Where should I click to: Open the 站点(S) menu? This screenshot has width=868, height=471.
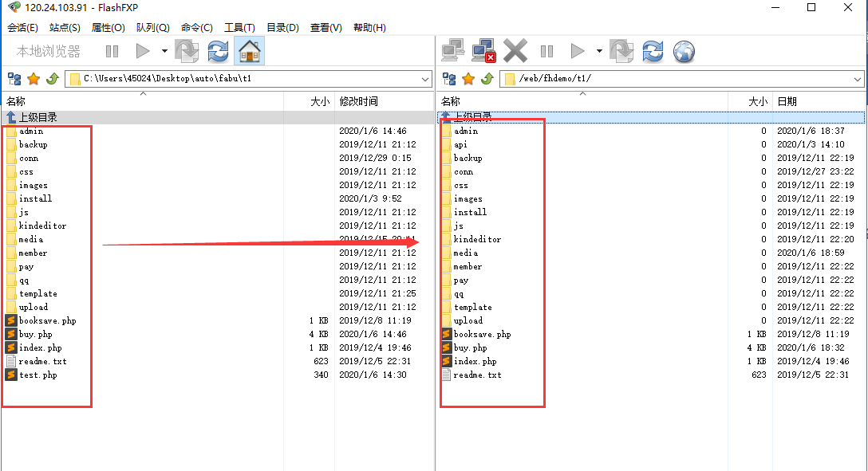point(65,28)
